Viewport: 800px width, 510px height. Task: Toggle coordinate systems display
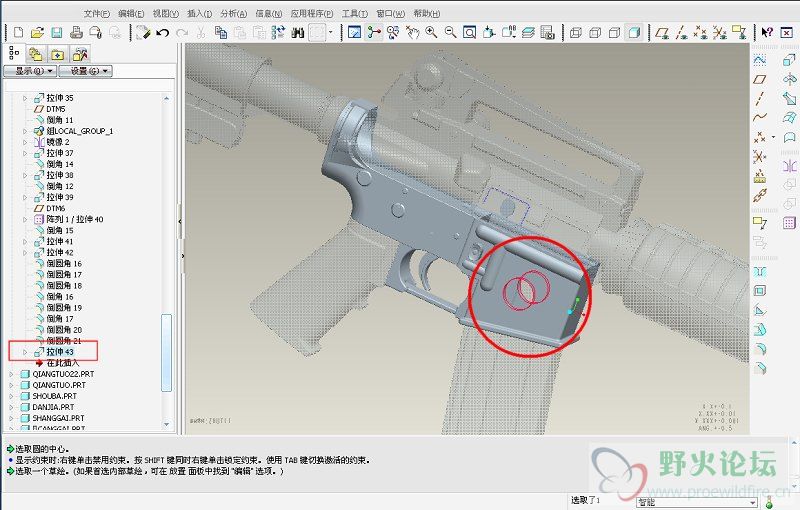(719, 33)
